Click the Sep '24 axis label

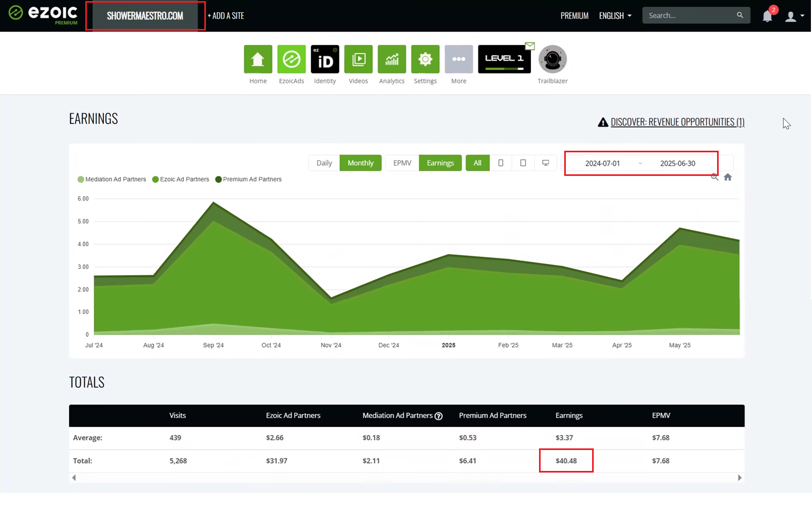213,345
